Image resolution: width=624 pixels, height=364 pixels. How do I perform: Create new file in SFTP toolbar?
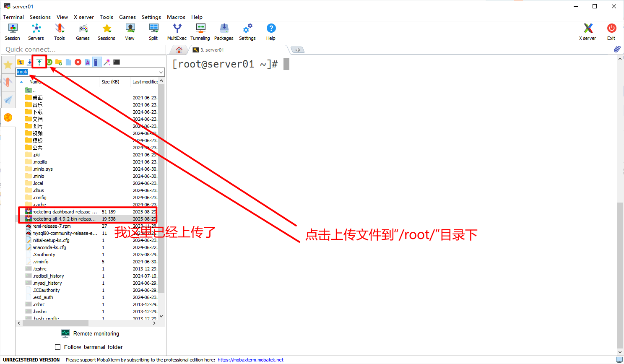(x=68, y=62)
